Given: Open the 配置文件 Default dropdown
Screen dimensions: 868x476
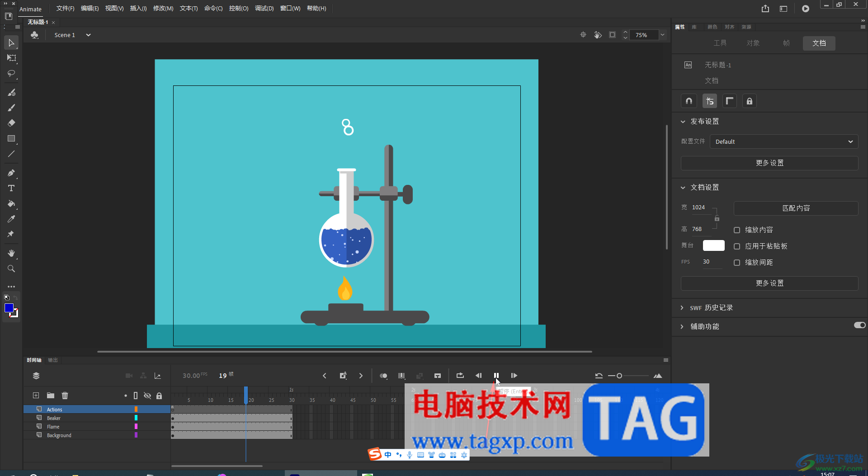Looking at the screenshot, I should click(784, 141).
